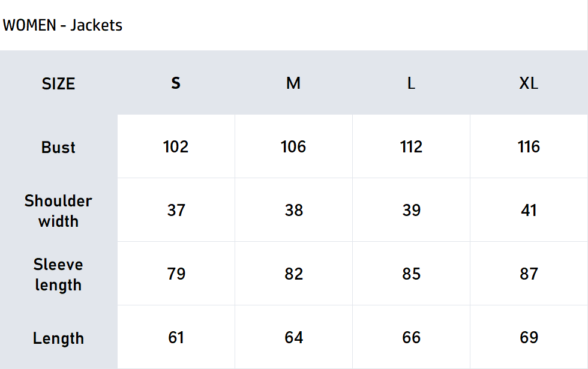Viewport: 588px width, 369px height.
Task: Click the bust value 112 for L
Action: pyautogui.click(x=411, y=147)
